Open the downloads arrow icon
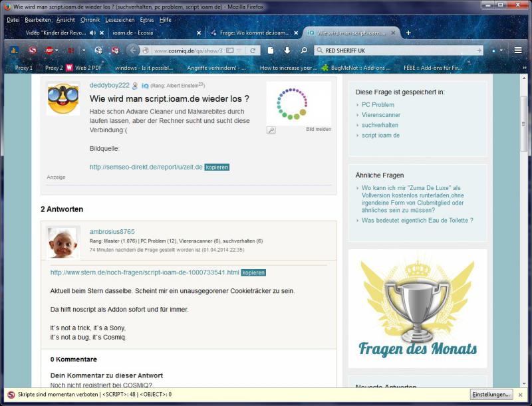The height and width of the screenshot is (406, 532). point(287,51)
